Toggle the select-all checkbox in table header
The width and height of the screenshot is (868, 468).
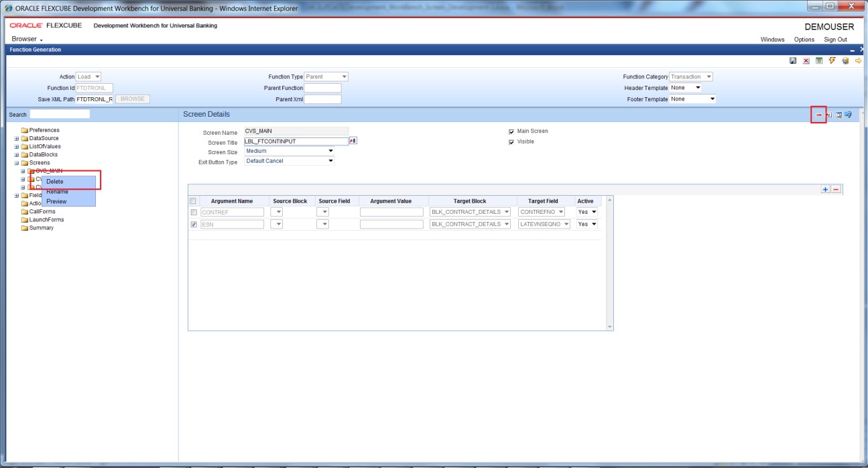point(194,200)
